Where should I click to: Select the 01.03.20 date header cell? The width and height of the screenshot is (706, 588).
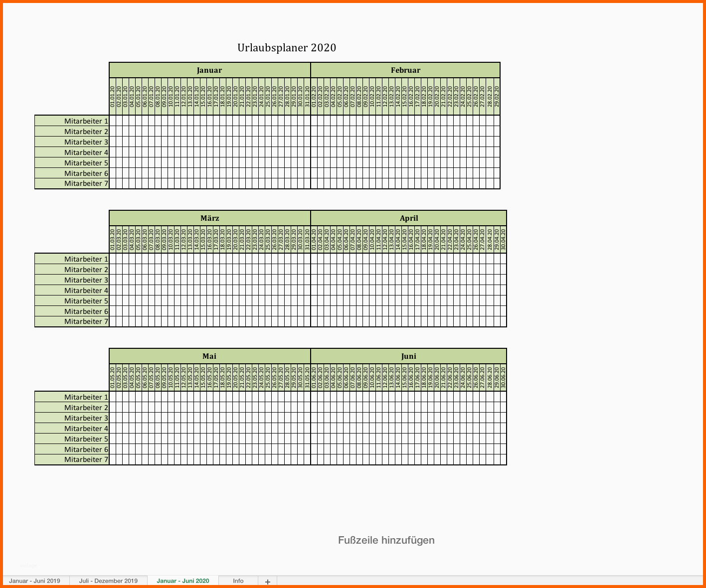pyautogui.click(x=113, y=239)
